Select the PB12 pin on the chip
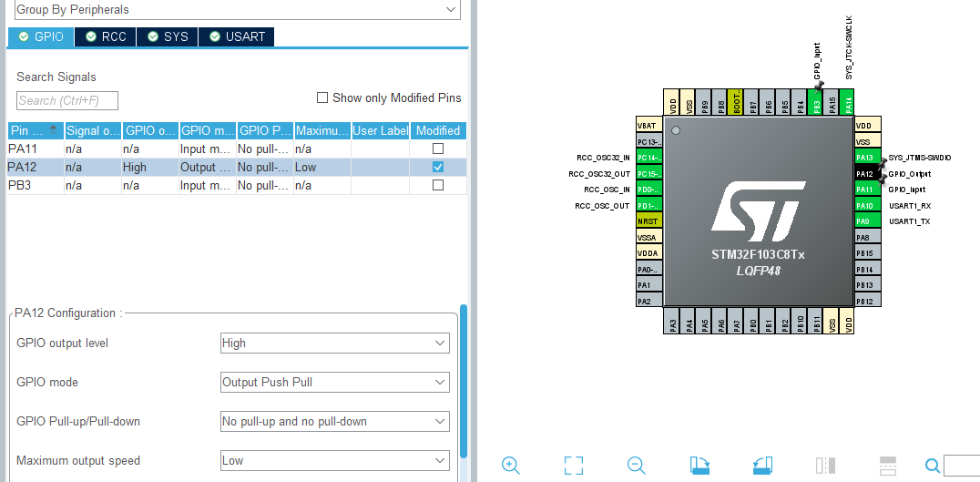Image resolution: width=980 pixels, height=482 pixels. (x=867, y=302)
